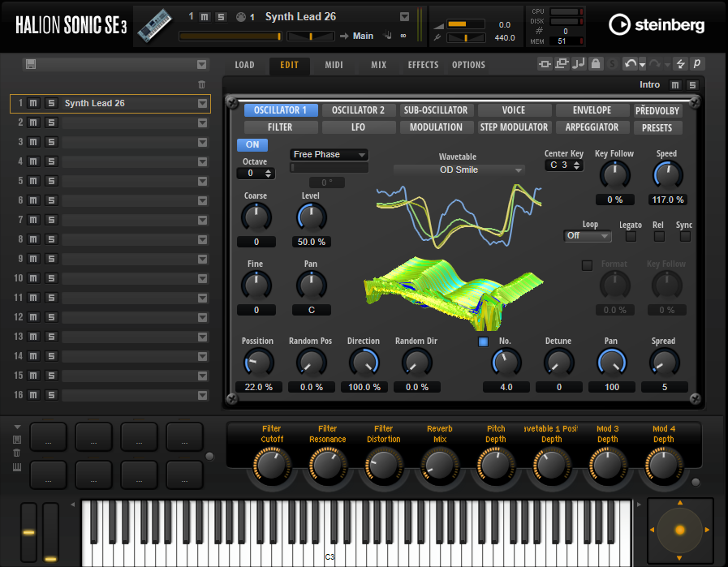This screenshot has height=567, width=728.
Task: Turn off Oscillator 1 ON button
Action: pos(252,144)
